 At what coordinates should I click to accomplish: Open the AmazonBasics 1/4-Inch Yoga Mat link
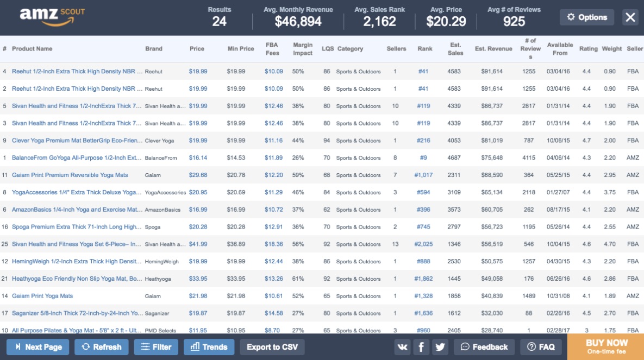pyautogui.click(x=77, y=210)
